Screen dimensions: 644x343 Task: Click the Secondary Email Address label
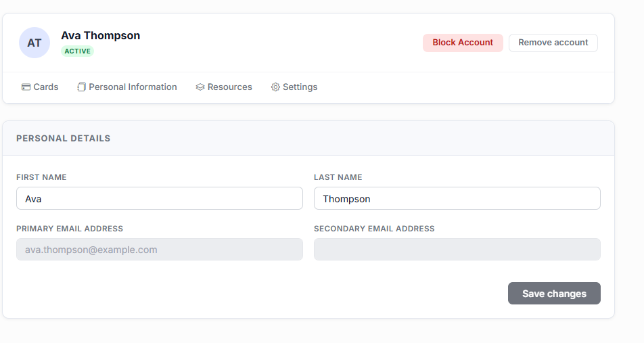coord(374,229)
